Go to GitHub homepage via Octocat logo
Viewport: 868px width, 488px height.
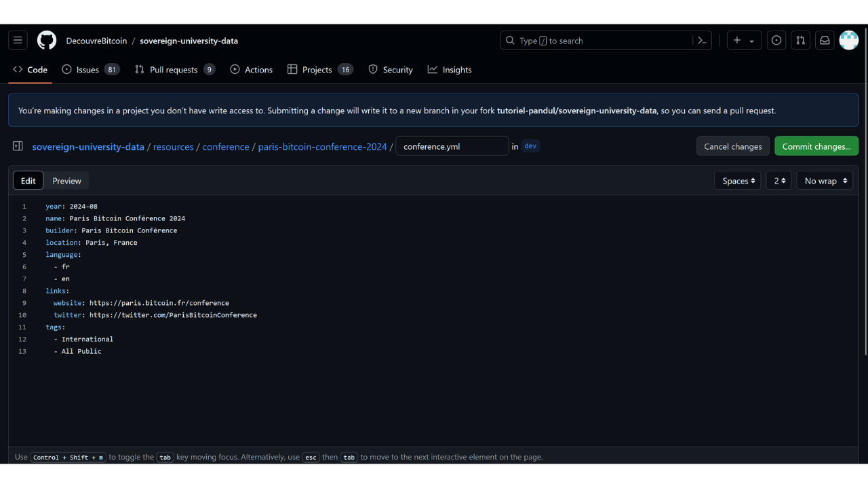coord(47,41)
